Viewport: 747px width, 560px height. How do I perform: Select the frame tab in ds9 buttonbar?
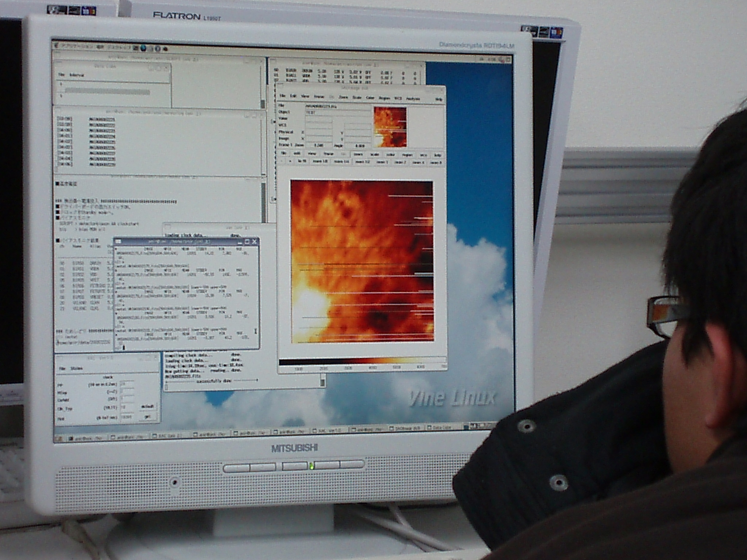pyautogui.click(x=329, y=154)
